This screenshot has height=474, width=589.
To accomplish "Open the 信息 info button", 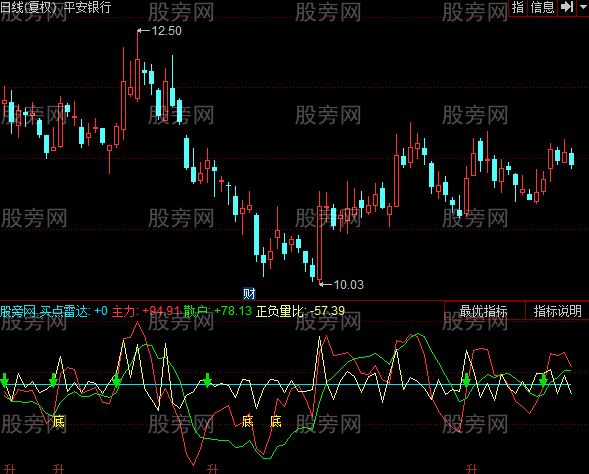I will point(542,7).
